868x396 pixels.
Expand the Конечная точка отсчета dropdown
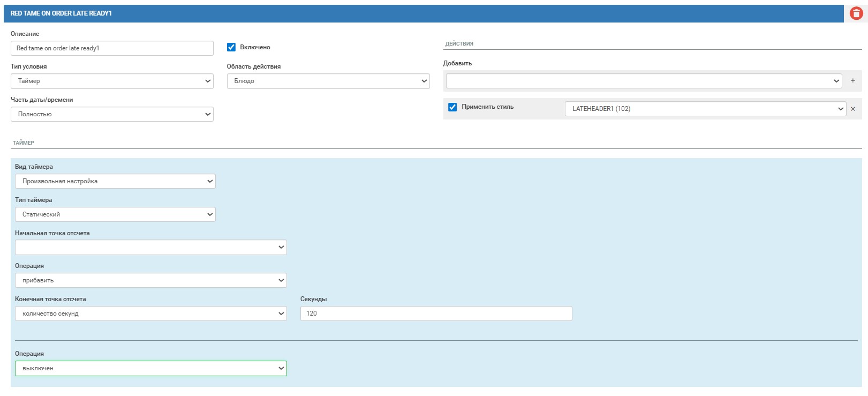(150, 313)
